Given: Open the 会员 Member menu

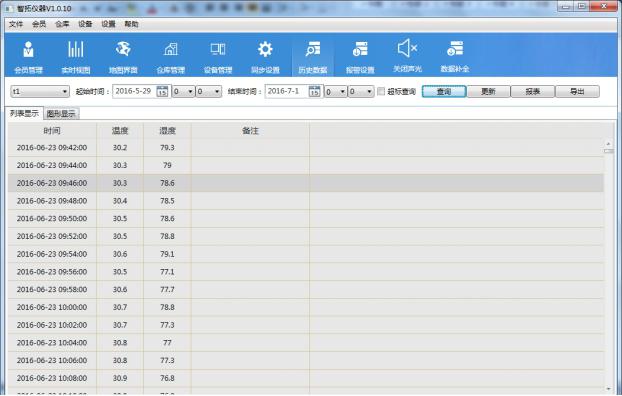Looking at the screenshot, I should 39,24.
